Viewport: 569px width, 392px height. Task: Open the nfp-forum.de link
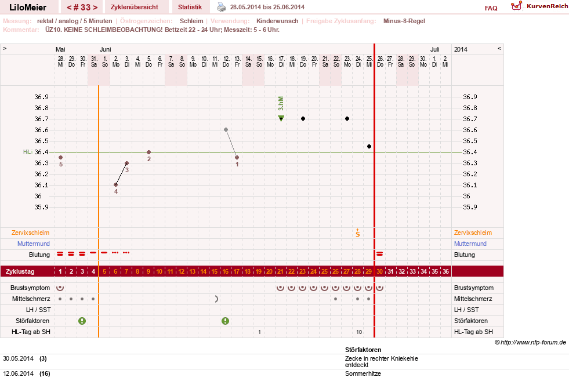(530, 342)
